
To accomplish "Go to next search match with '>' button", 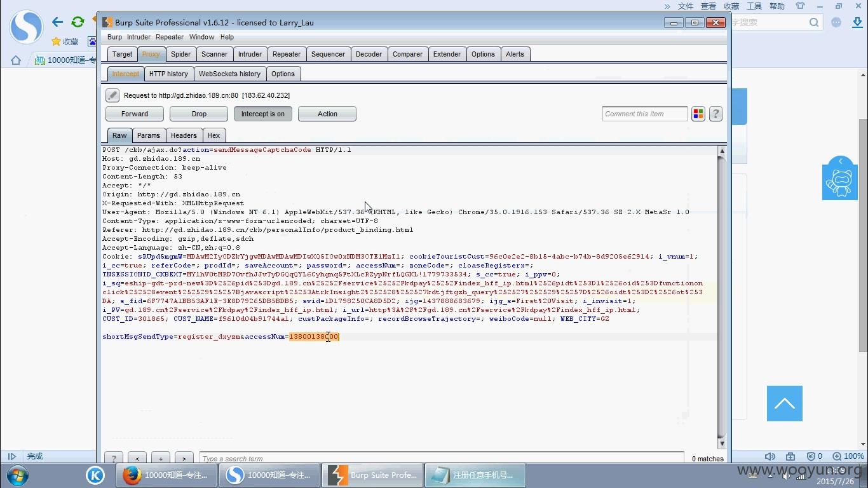I will pos(184,458).
